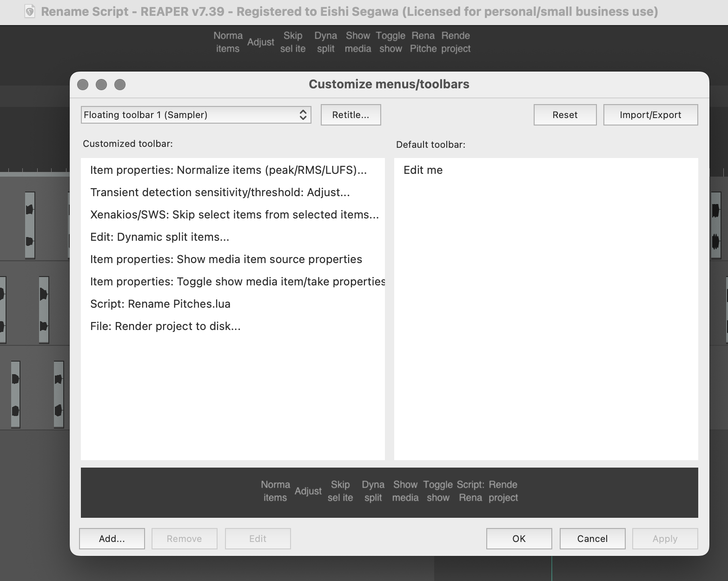
Task: Click 'Script: Rena' in dialog preview toolbar
Action: [x=470, y=491]
